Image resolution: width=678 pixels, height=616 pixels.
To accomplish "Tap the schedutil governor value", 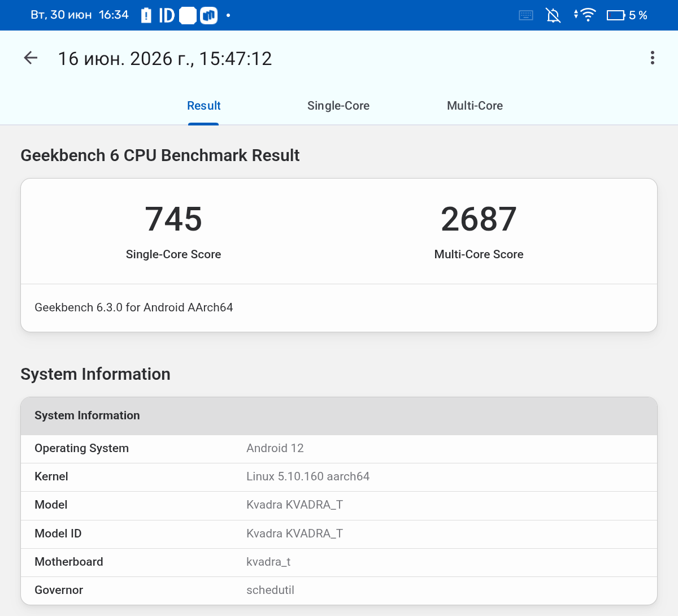I will pos(270,590).
